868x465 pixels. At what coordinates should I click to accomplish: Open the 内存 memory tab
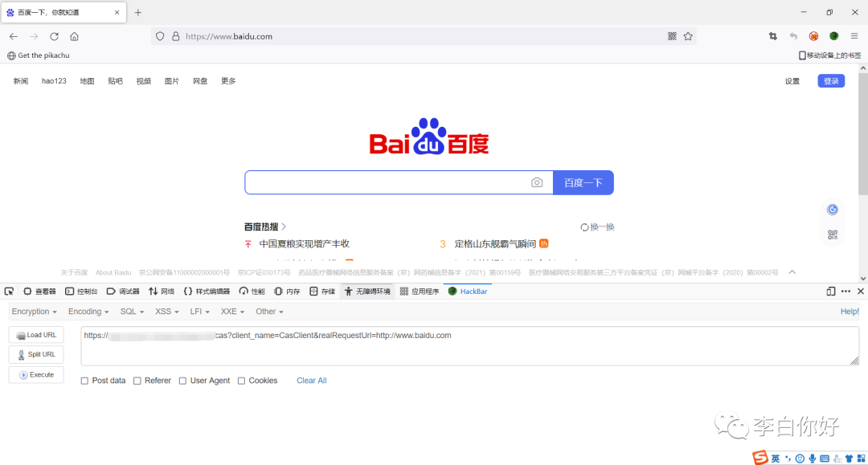[287, 292]
